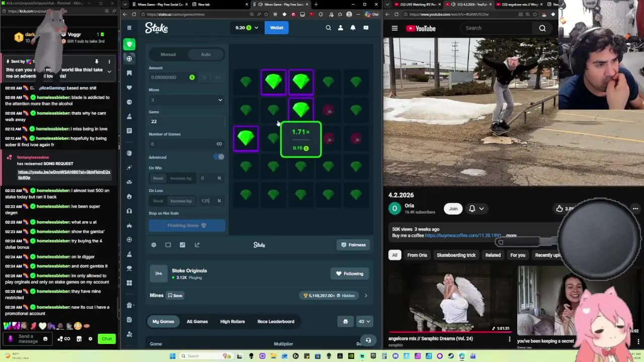644x362 pixels.
Task: Reload the YouTube browser page
Action: (396, 15)
